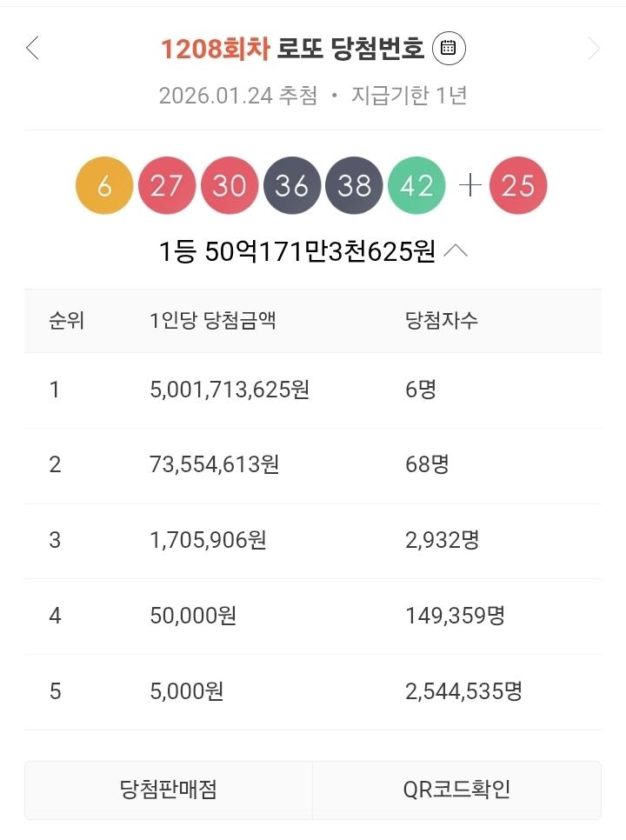Select the dark gray number 38 ball

(354, 186)
